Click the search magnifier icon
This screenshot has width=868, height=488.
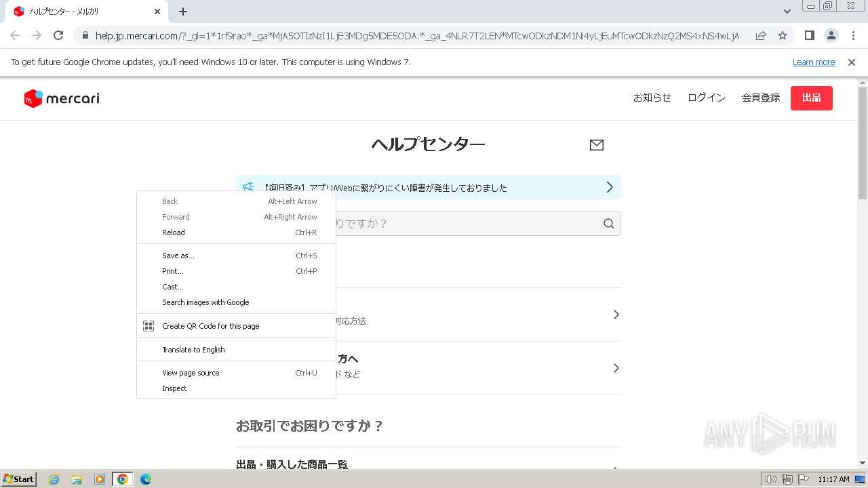click(609, 224)
